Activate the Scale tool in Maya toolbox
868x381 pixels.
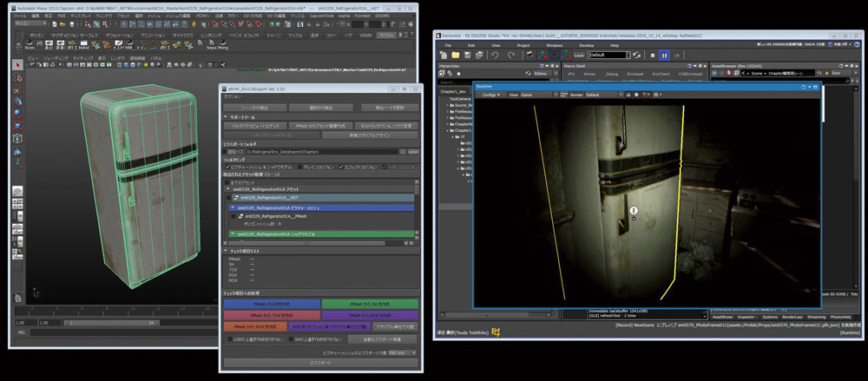point(17,126)
